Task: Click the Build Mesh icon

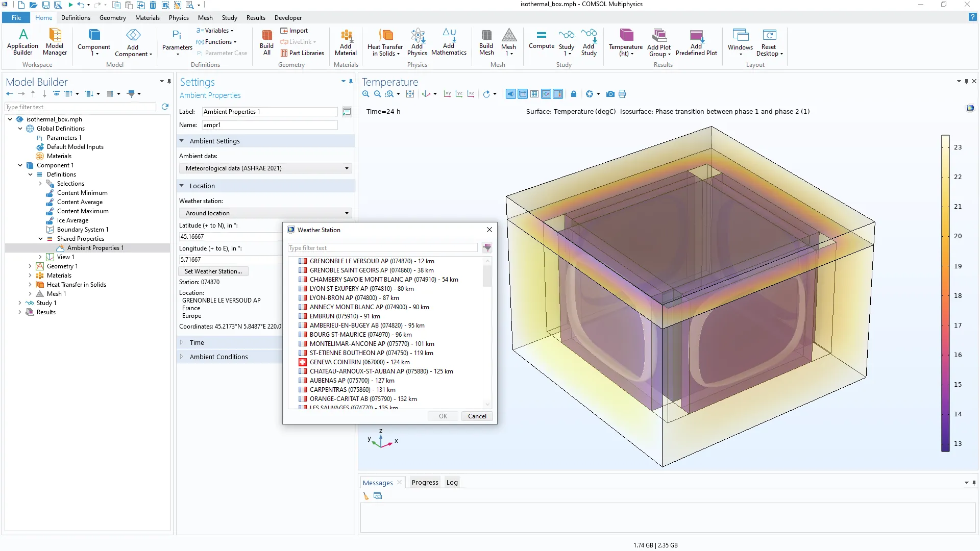Action: click(x=486, y=41)
